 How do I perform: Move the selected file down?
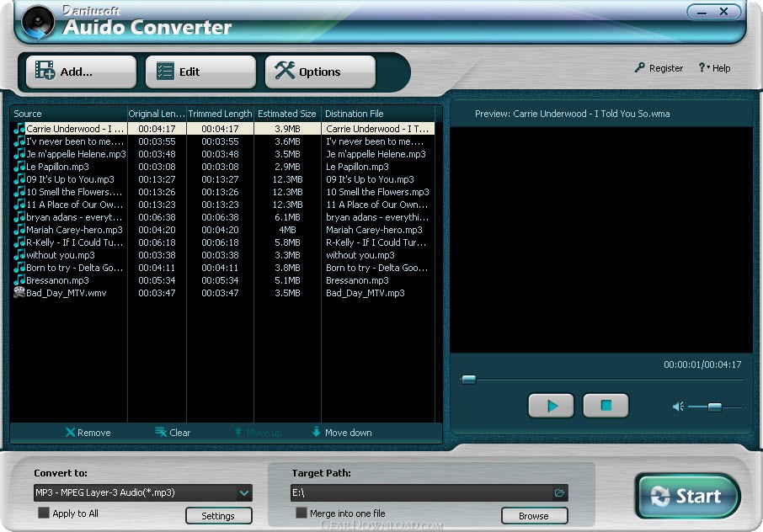point(342,433)
